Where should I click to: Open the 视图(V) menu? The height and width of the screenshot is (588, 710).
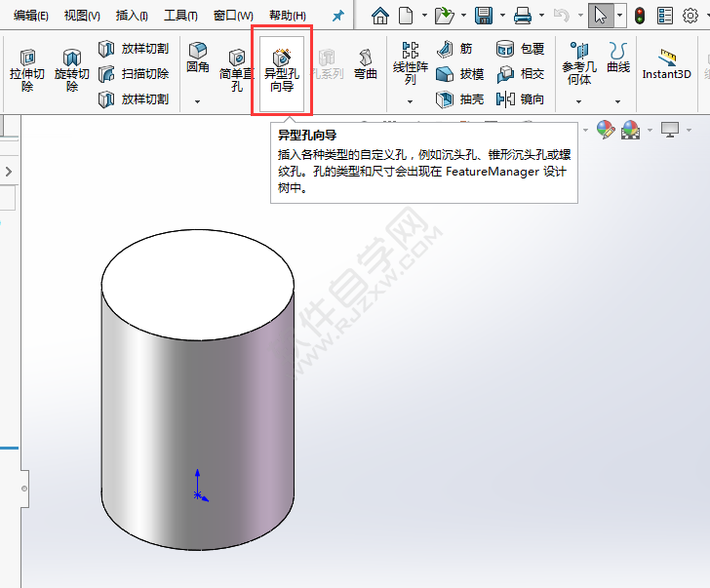82,16
